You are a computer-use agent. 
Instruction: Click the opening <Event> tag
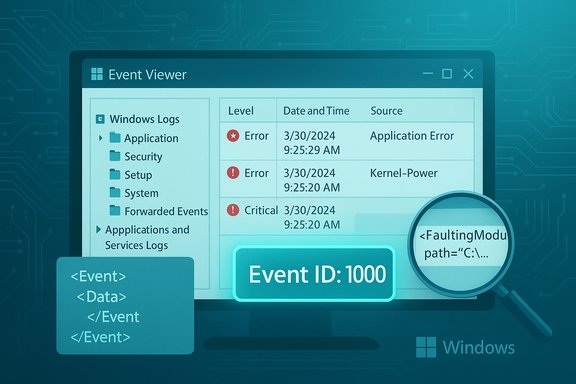98,276
